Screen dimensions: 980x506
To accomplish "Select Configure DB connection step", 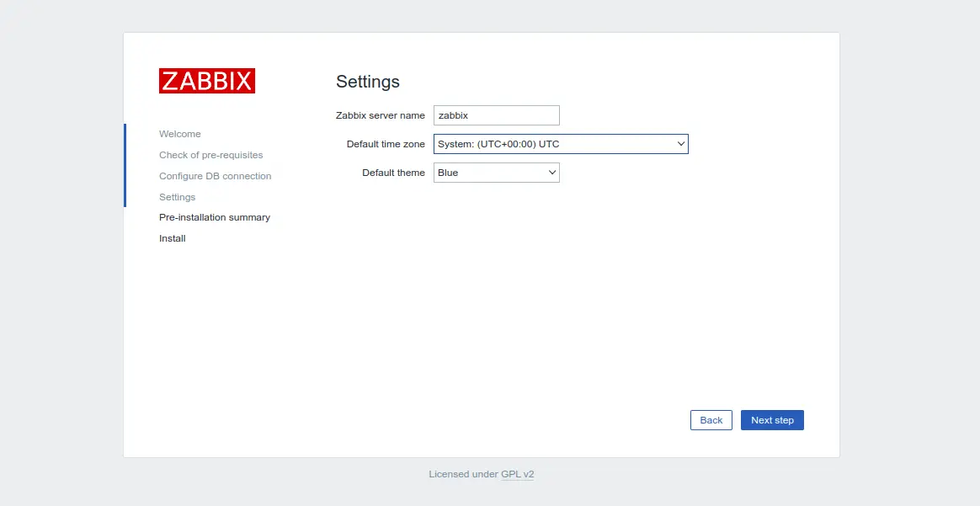I will point(215,176).
